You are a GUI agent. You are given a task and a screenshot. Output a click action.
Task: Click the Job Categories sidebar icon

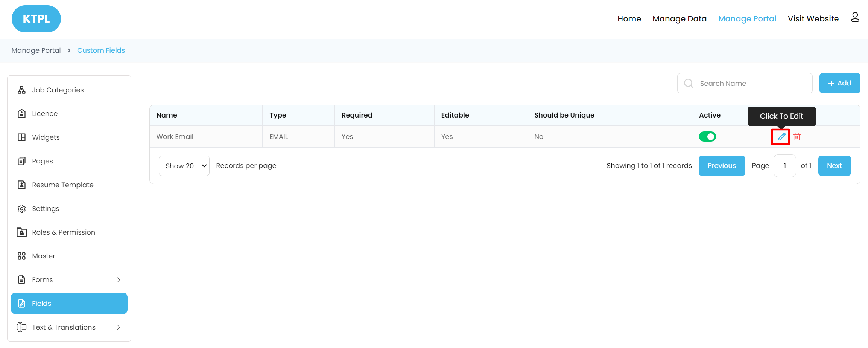click(x=22, y=90)
